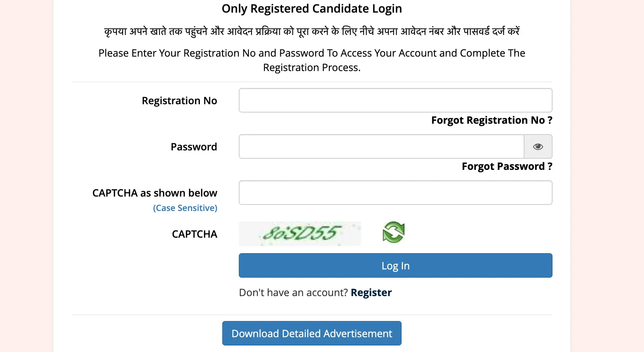The width and height of the screenshot is (644, 352).
Task: Click Forgot Password link
Action: pos(506,166)
